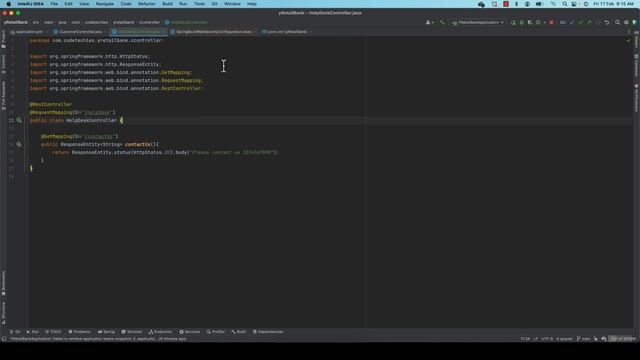Click the Search Everywhere magnifier icon

[x=617, y=22]
